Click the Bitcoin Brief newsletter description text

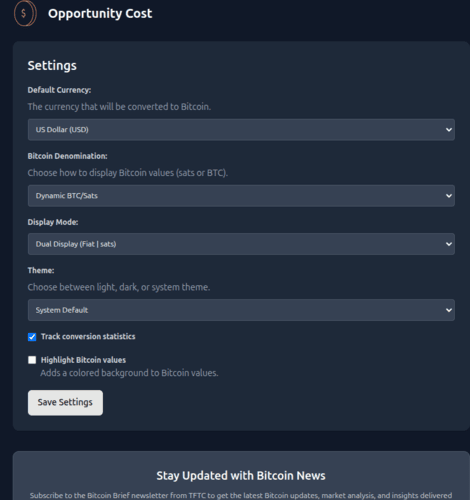click(241, 496)
